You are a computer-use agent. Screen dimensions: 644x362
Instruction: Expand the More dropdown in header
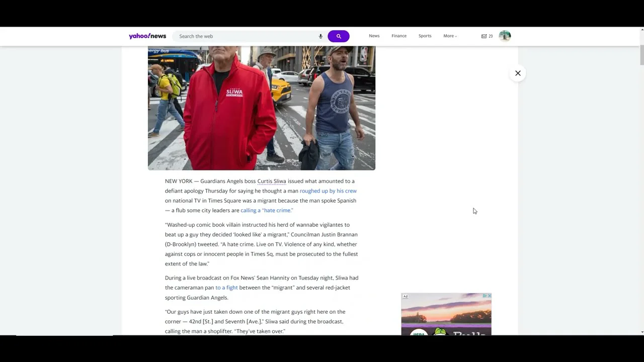450,36
